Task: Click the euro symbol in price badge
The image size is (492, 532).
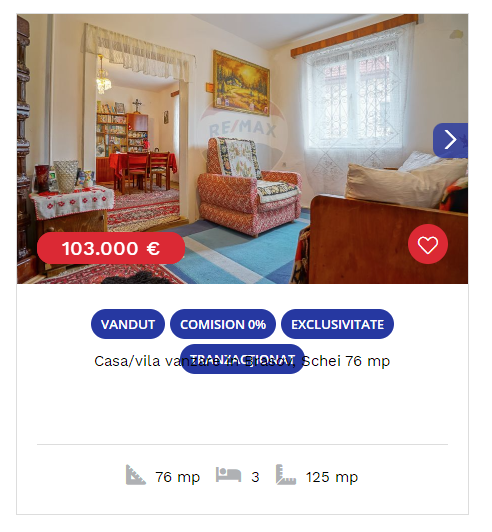Action: (153, 248)
